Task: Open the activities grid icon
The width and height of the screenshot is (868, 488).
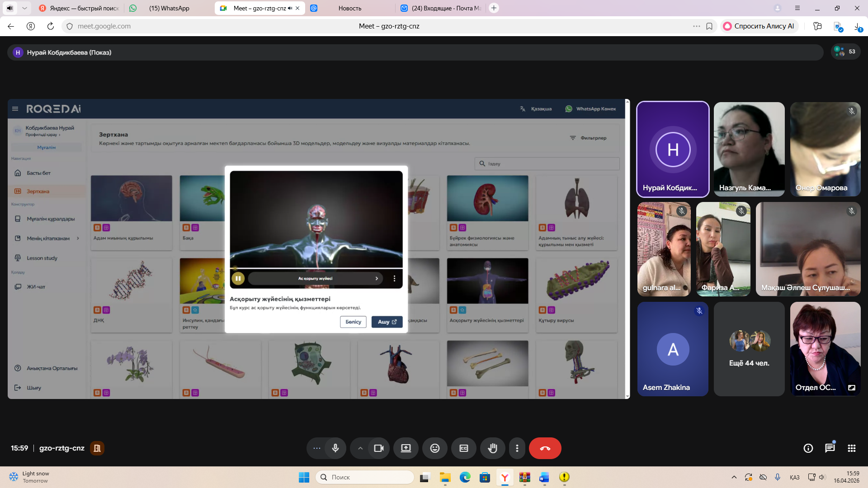Action: 851,448
